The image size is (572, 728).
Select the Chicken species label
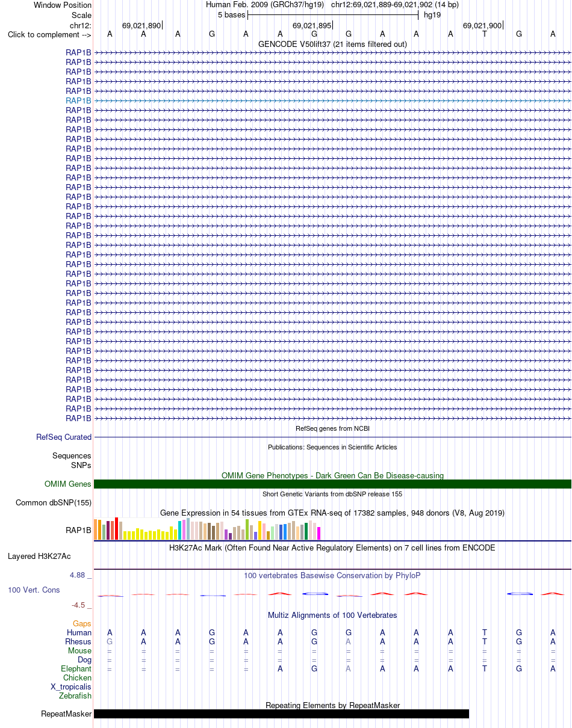pos(78,678)
